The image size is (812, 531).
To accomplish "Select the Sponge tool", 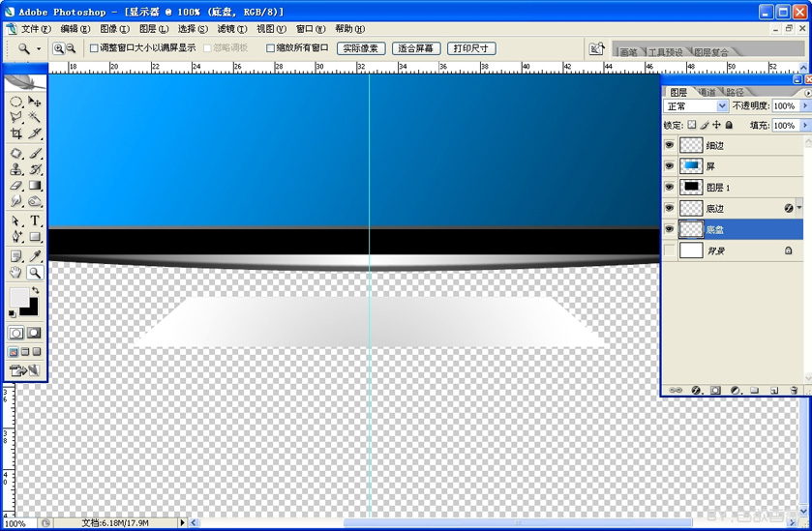I will point(35,201).
